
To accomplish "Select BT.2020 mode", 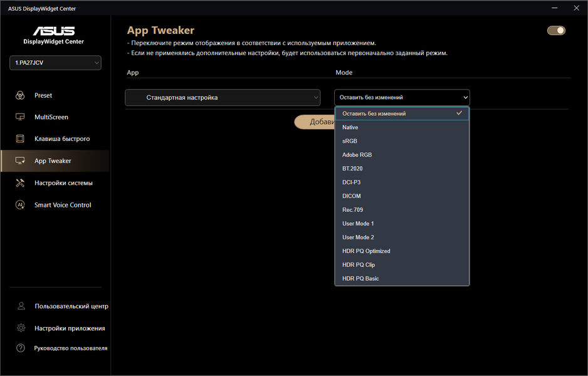I will pyautogui.click(x=402, y=169).
